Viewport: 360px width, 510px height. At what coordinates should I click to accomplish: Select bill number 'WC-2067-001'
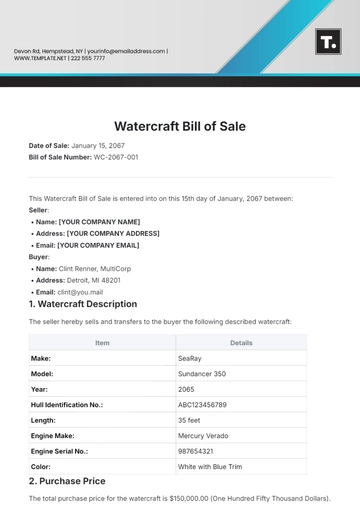[116, 157]
